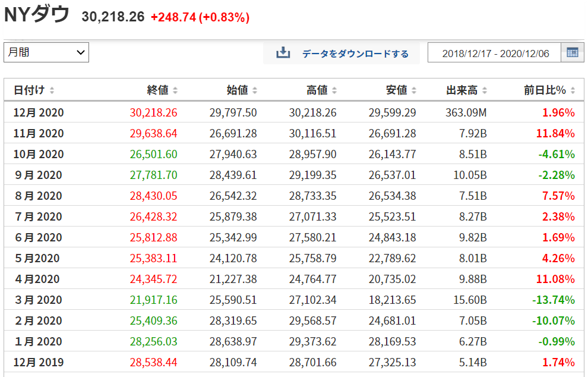This screenshot has width=588, height=377.
Task: Click percent change -0.99%
Action: (x=557, y=342)
